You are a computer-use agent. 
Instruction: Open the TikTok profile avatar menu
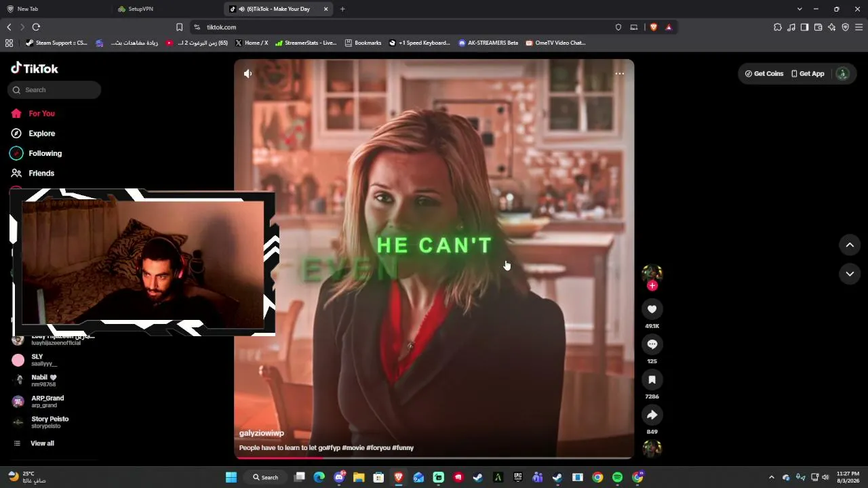[842, 74]
